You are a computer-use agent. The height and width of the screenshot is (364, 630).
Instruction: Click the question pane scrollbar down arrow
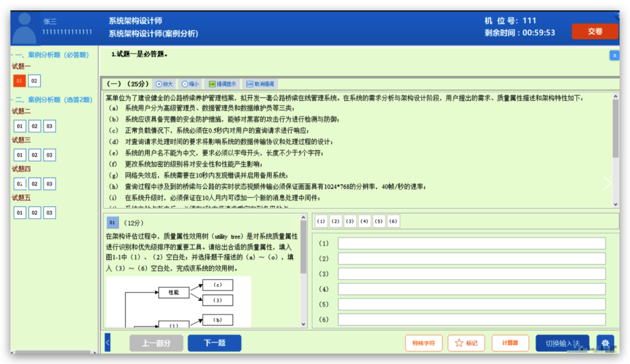click(303, 324)
